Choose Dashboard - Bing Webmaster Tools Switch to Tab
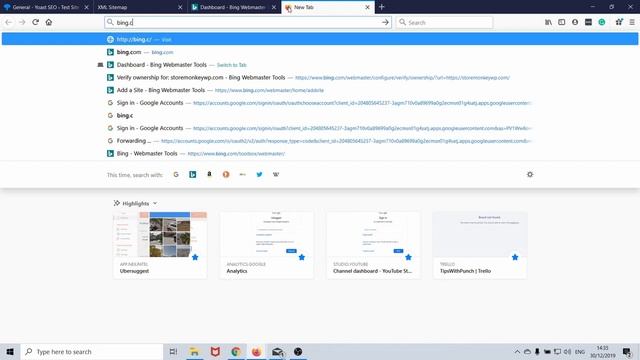Screen dimensions: 640x360 (320, 64)
